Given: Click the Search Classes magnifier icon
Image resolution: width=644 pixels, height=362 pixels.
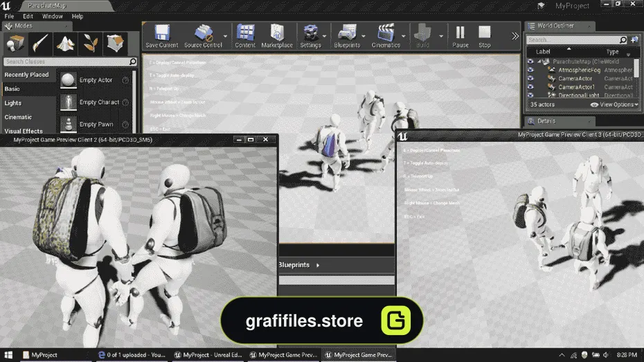Looking at the screenshot, I should coord(133,62).
